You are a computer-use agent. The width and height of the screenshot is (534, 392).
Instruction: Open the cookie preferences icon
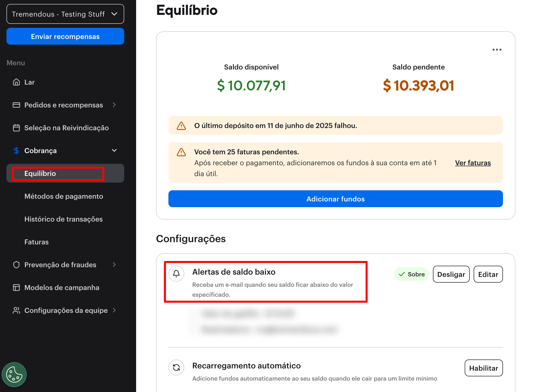click(x=14, y=374)
